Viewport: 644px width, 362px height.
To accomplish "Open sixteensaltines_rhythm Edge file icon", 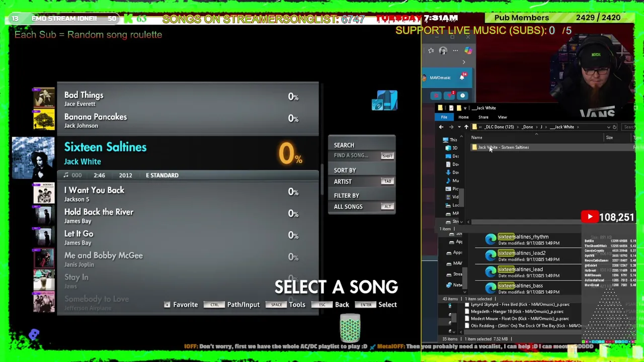I will 491,240.
